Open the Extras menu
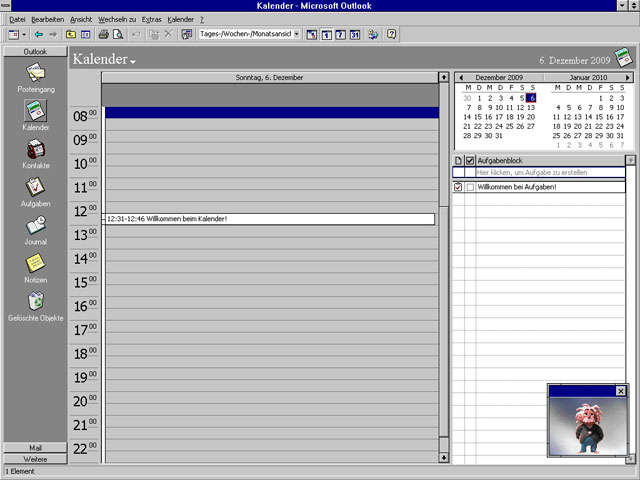640x480 pixels. click(151, 19)
